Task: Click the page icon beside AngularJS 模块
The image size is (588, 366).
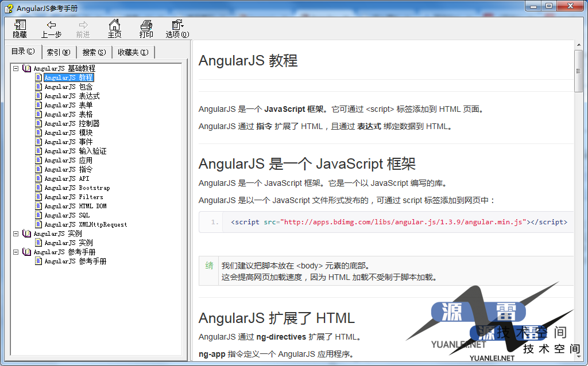Action: coord(38,133)
